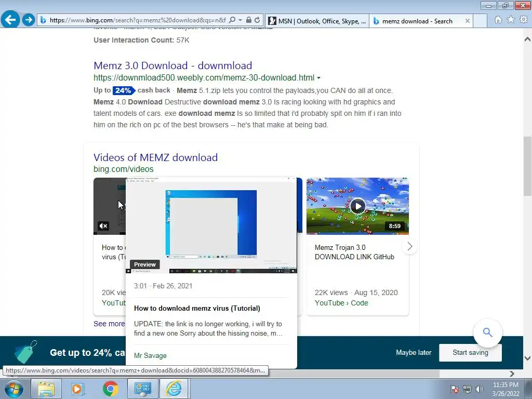Click the YouTube › Code source label
This screenshot has width=532, height=399.
pos(341,303)
